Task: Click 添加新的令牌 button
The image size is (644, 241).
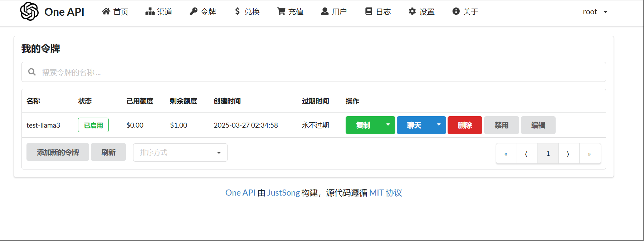Action: (58, 152)
